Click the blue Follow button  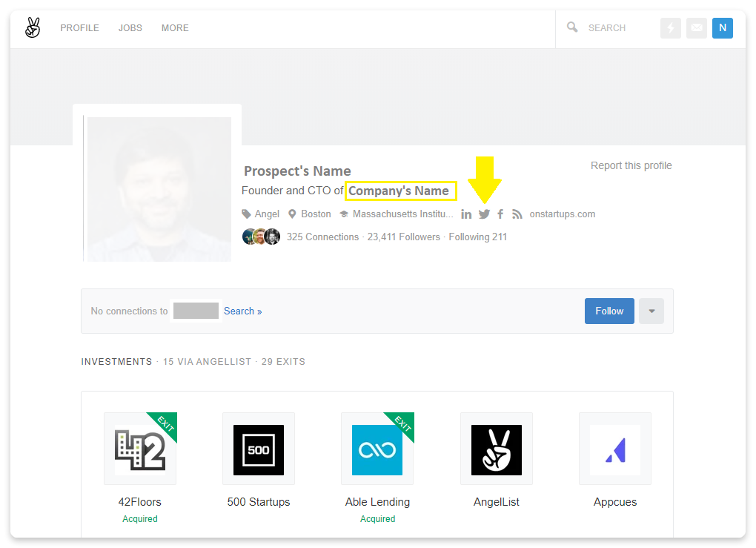(x=609, y=311)
